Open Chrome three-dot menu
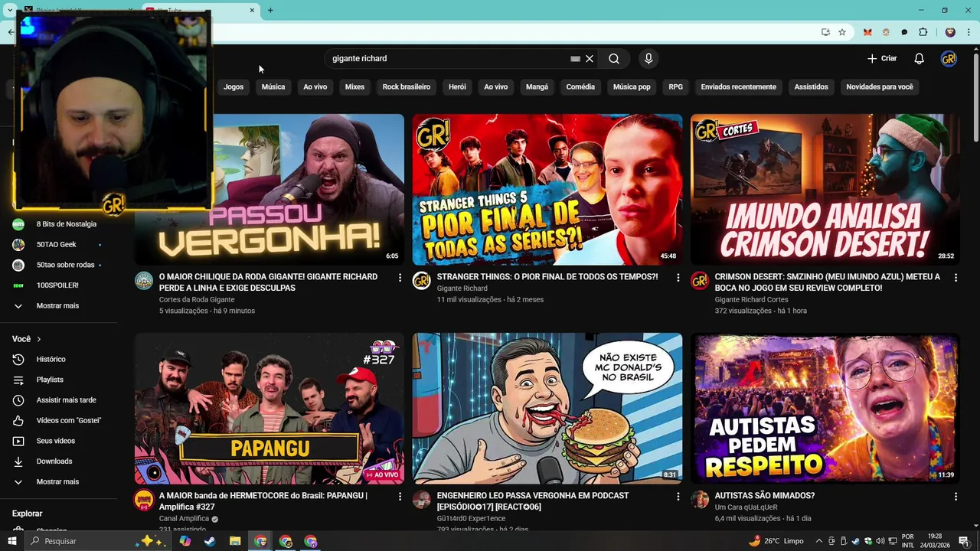The width and height of the screenshot is (980, 551). pyautogui.click(x=968, y=32)
